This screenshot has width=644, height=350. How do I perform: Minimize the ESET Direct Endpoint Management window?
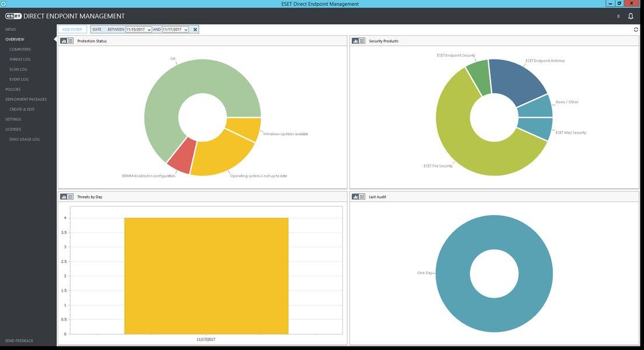[x=610, y=3]
